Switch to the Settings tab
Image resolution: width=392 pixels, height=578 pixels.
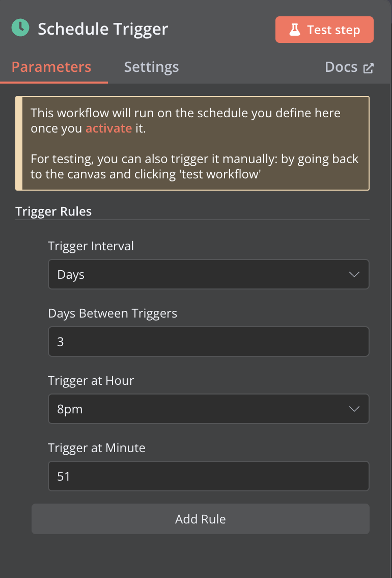(x=151, y=67)
